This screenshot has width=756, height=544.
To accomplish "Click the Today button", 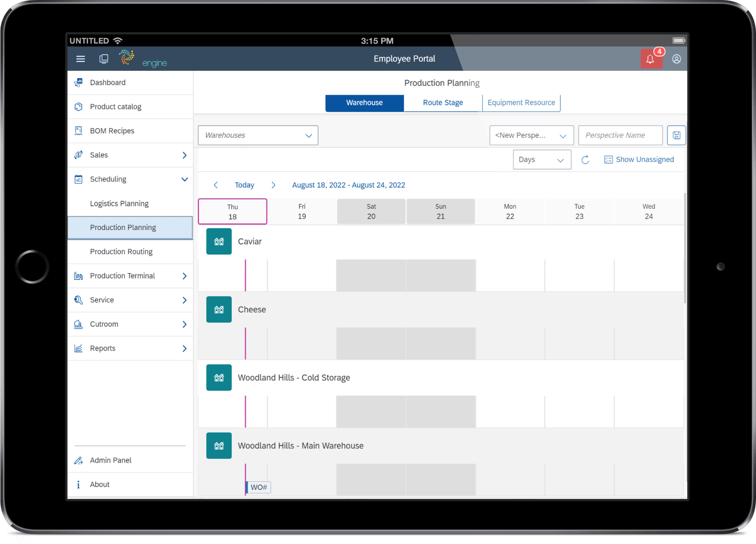I will pos(244,185).
